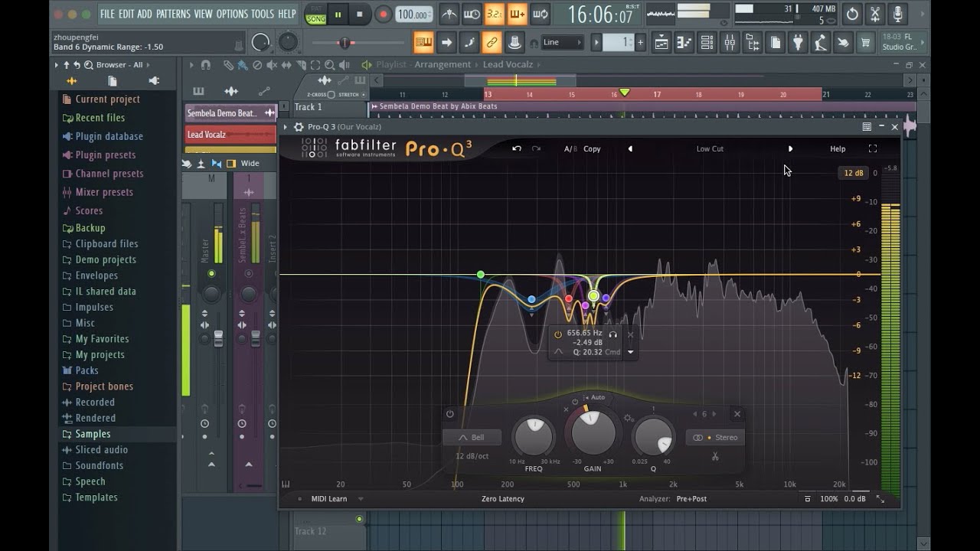Open the Stereo placement dropdown
The width and height of the screenshot is (980, 551).
point(716,437)
